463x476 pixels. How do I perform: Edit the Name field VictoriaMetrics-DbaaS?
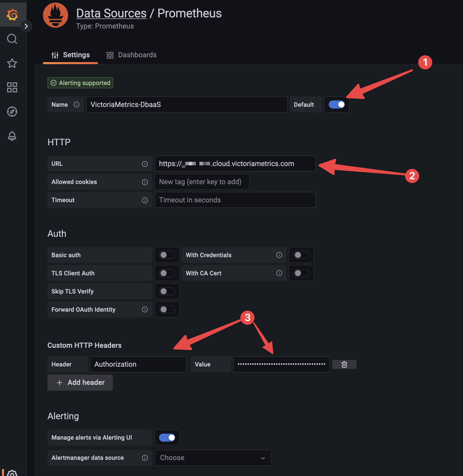coord(187,104)
